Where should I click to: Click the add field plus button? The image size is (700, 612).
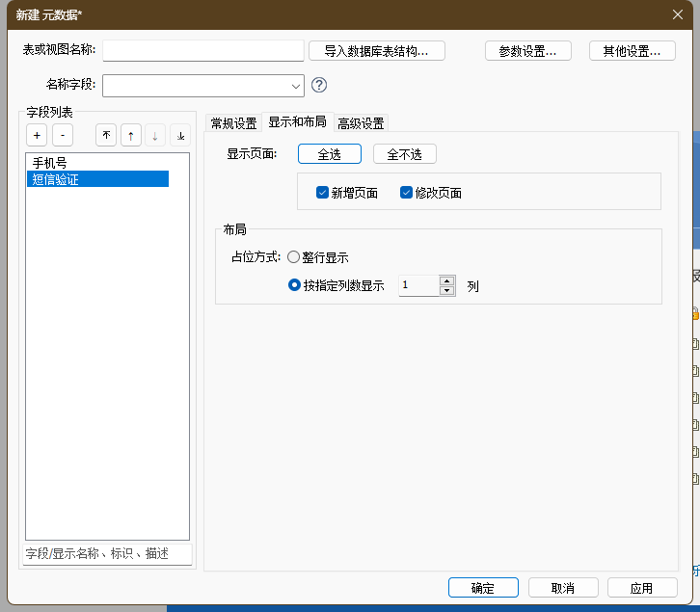36,136
